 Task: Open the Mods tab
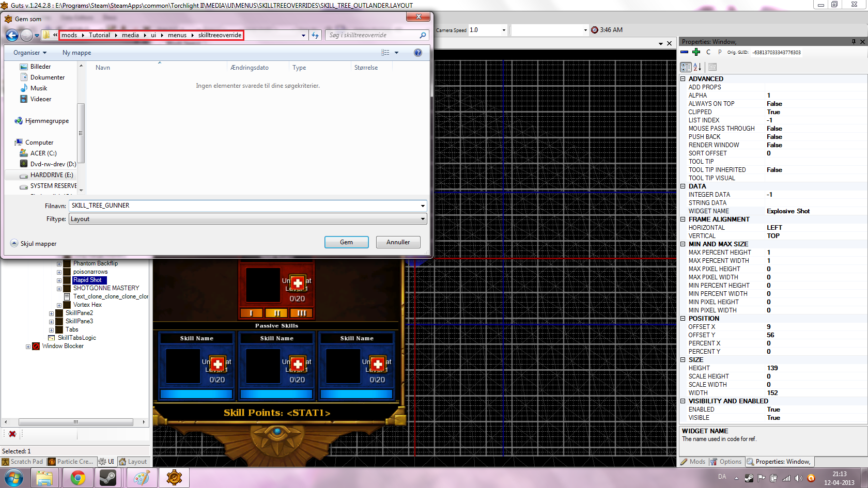click(693, 462)
